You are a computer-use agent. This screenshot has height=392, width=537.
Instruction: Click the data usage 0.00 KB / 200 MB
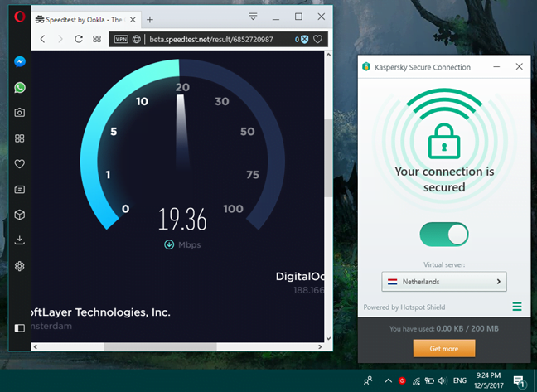click(467, 329)
